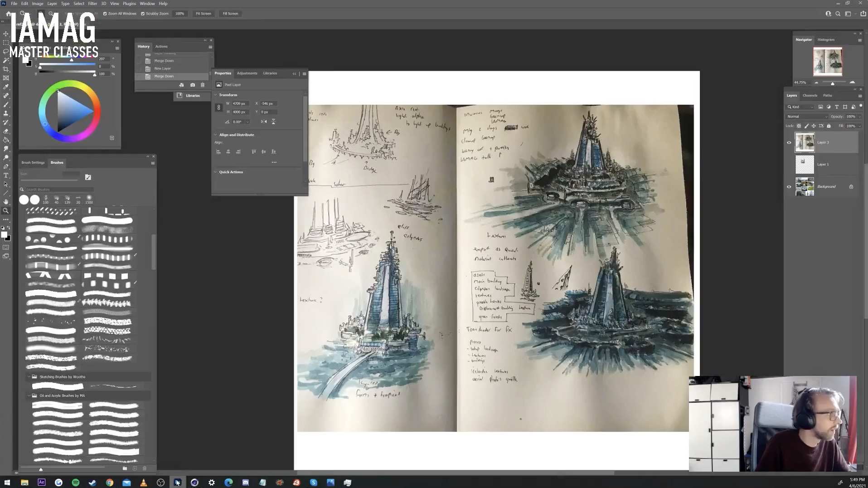Image resolution: width=868 pixels, height=488 pixels.
Task: Enable the Scrubby Zoom checkbox
Action: tap(143, 14)
